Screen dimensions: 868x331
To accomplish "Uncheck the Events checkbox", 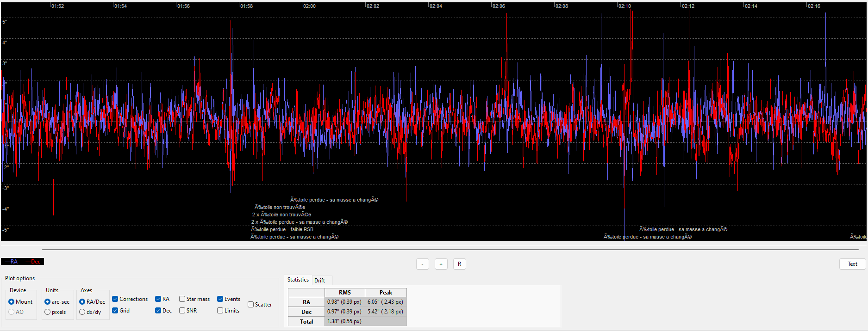I will click(220, 299).
